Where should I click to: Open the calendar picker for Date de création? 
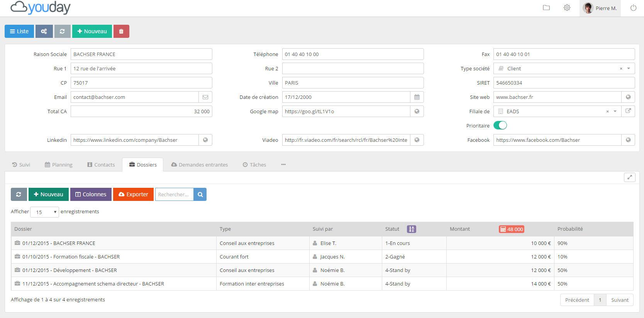point(417,97)
